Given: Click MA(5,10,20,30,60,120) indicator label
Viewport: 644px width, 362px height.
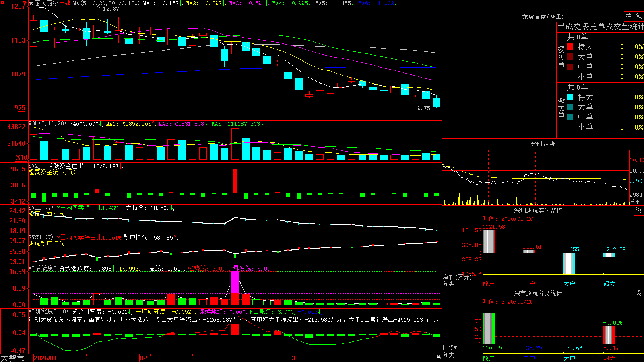Looking at the screenshot, I should (106, 3).
